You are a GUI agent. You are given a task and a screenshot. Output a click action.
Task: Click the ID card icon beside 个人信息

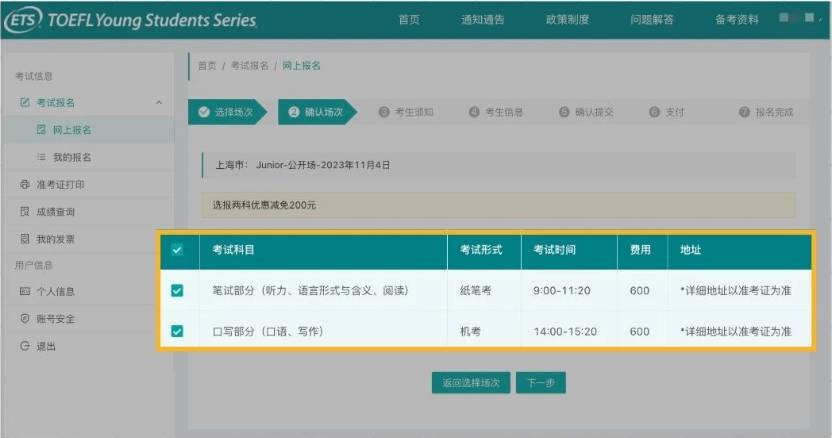coord(24,291)
